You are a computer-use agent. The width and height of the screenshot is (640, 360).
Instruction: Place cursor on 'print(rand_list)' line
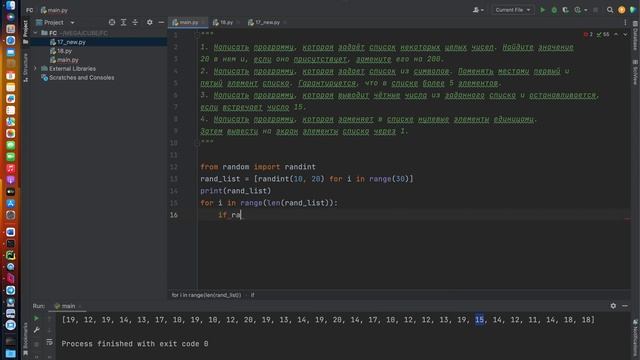tap(236, 191)
